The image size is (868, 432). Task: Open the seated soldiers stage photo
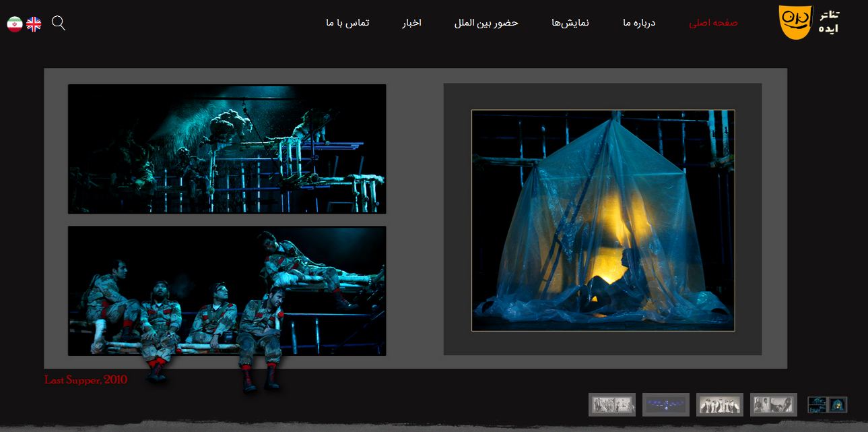(227, 290)
